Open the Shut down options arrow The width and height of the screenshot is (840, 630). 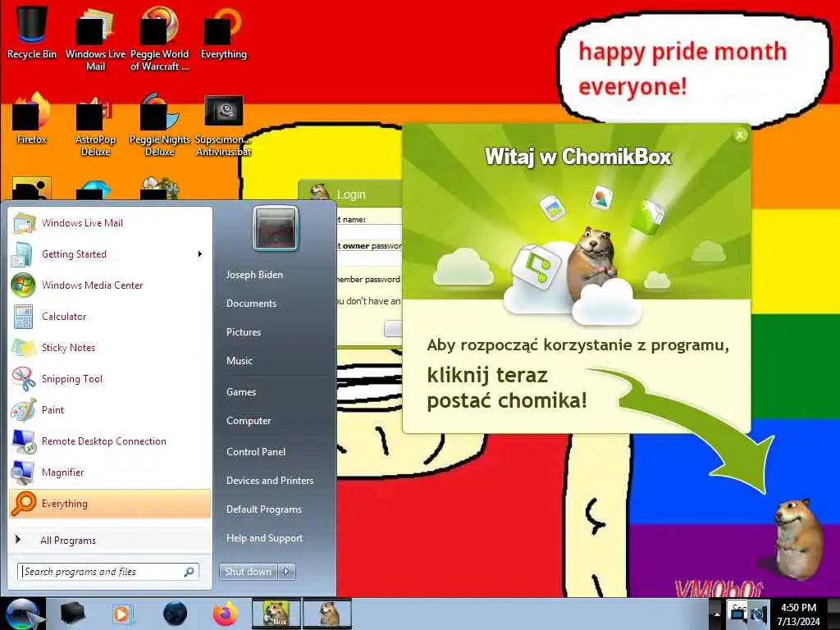point(286,572)
